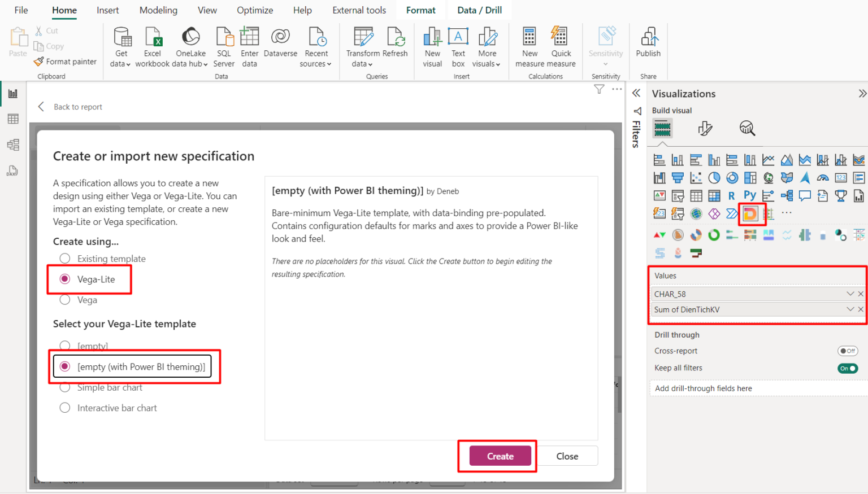Image resolution: width=868 pixels, height=494 pixels.
Task: Select the gauge visual icon
Action: (822, 178)
